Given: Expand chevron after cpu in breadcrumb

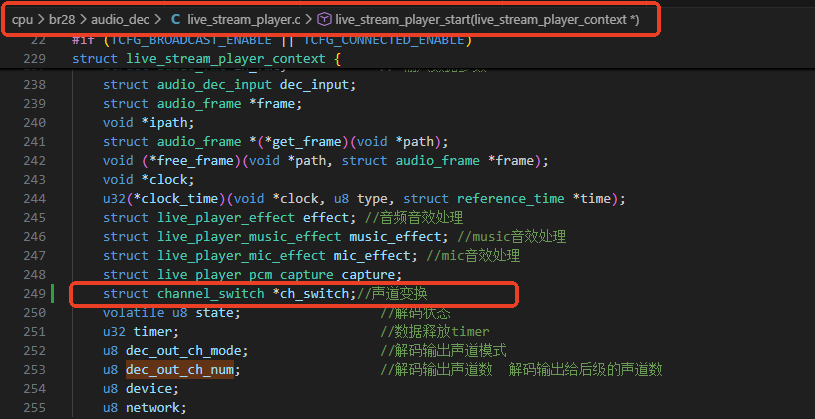Looking at the screenshot, I should click(x=41, y=20).
